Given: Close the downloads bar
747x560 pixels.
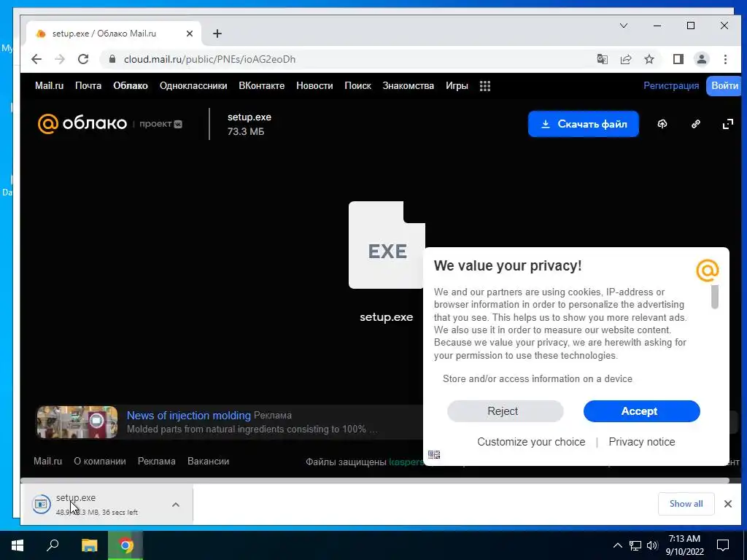Looking at the screenshot, I should (728, 504).
